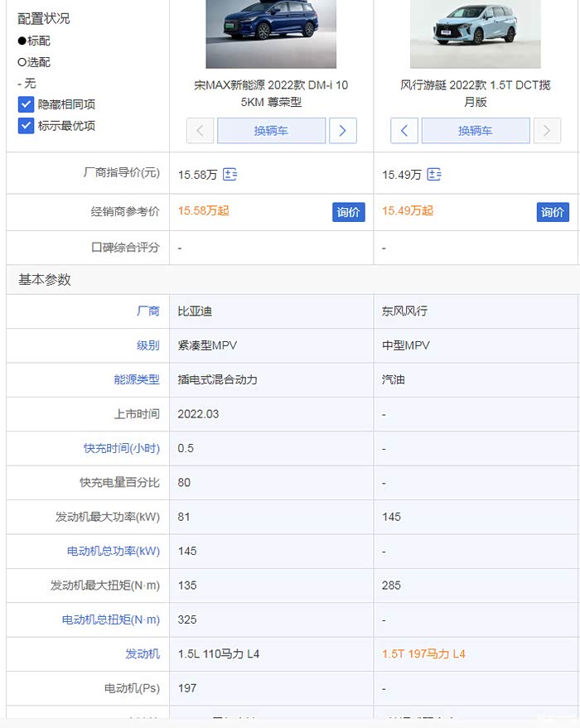Click the price calculator icon beside 15.58万

click(x=230, y=175)
